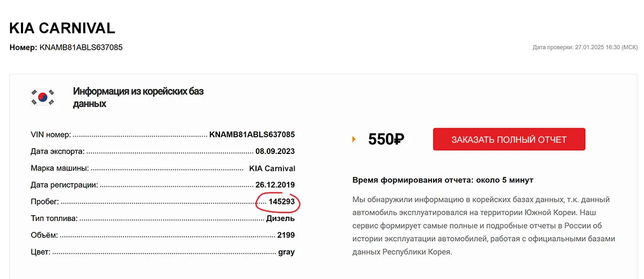
Task: Click the description paragraph about Korean databases
Action: 483,225
